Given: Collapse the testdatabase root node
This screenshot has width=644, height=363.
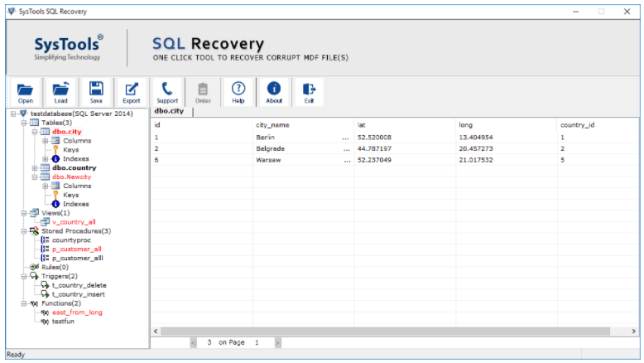Looking at the screenshot, I should (13, 114).
